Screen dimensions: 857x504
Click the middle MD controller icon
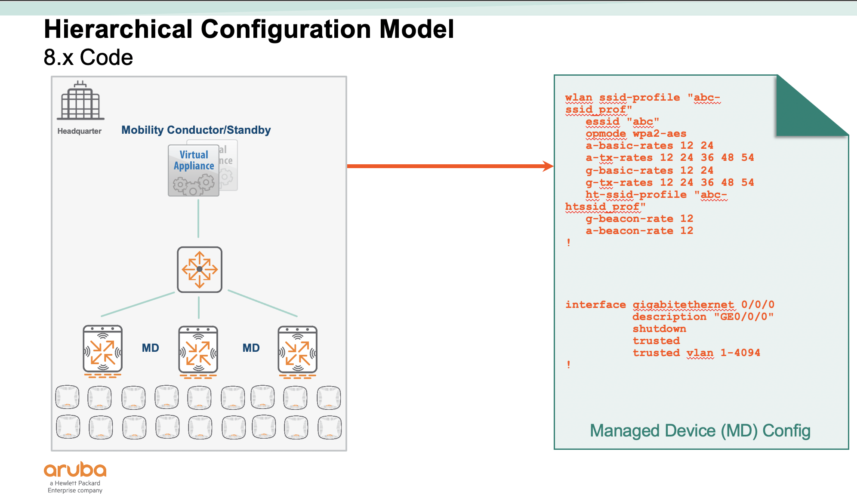tap(198, 350)
